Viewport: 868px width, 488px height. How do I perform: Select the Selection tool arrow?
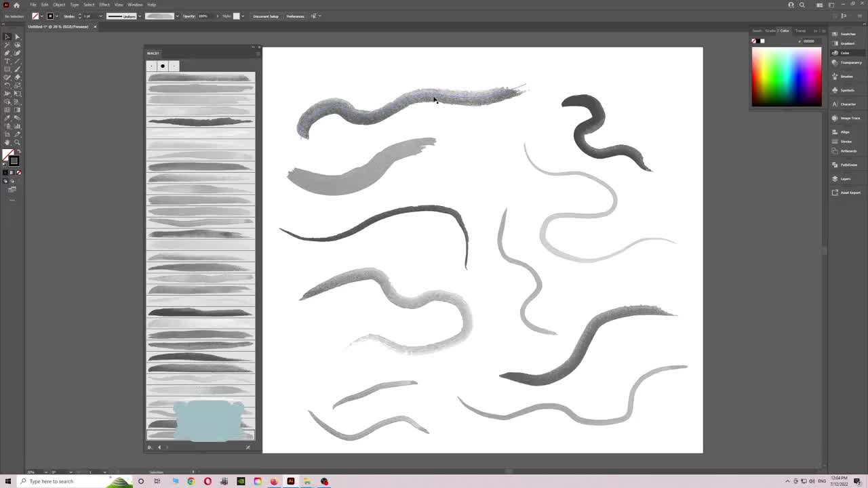[x=7, y=37]
